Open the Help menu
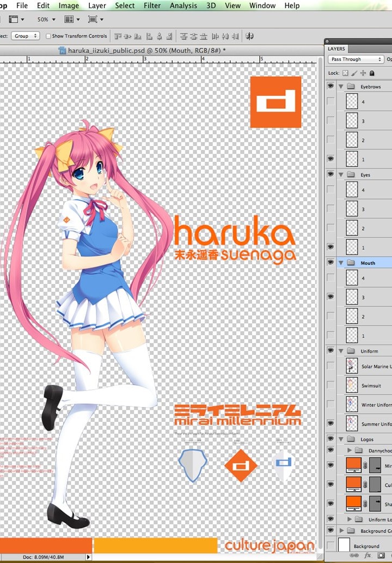Screen dimensions: 392x563 pos(292,5)
